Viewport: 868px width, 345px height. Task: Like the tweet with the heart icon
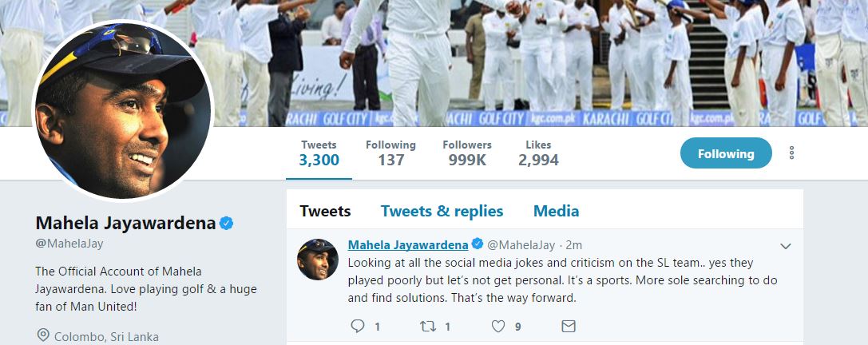(498, 326)
